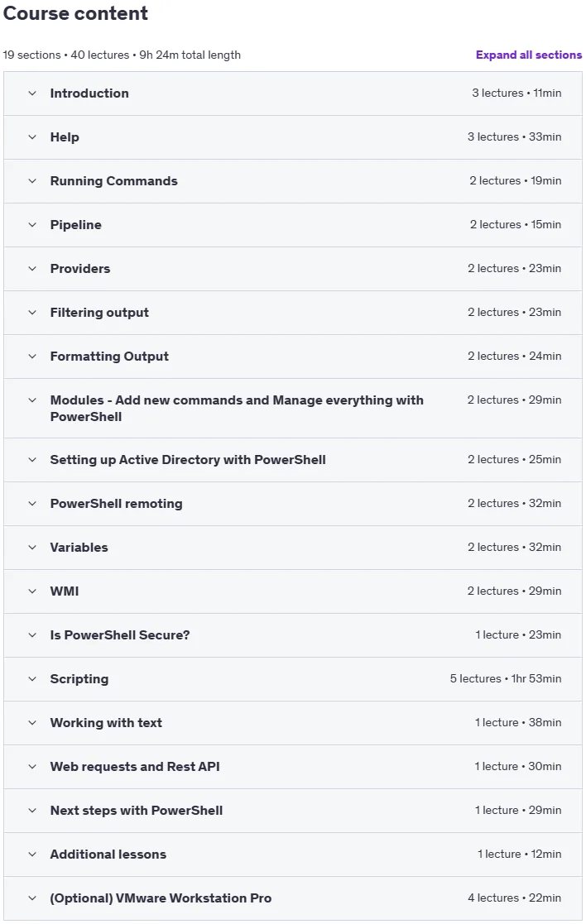Open the Pipeline section
The image size is (586, 924).
tap(292, 224)
